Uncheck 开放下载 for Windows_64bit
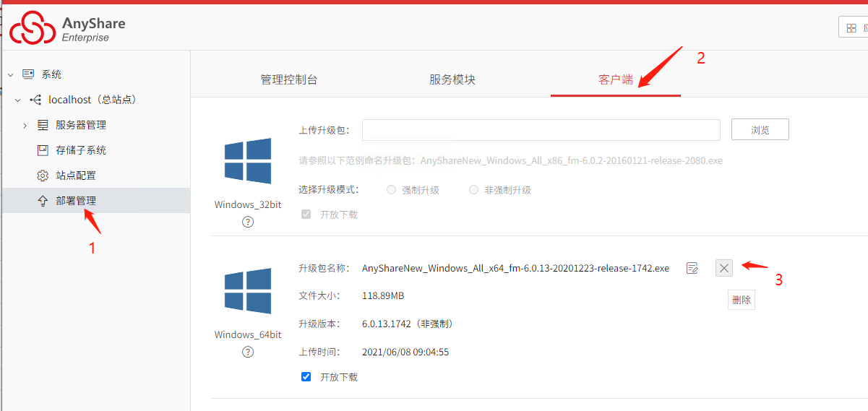Screen dimensions: 868x411 (x=306, y=376)
